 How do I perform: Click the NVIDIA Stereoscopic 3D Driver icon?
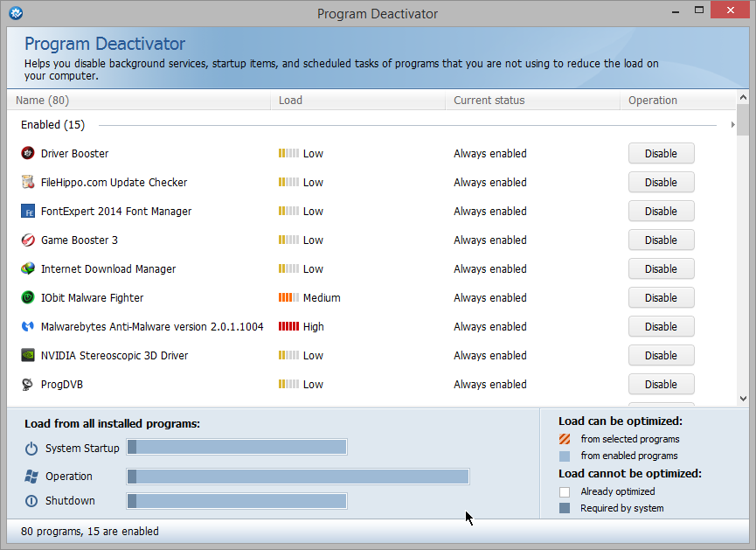28,356
